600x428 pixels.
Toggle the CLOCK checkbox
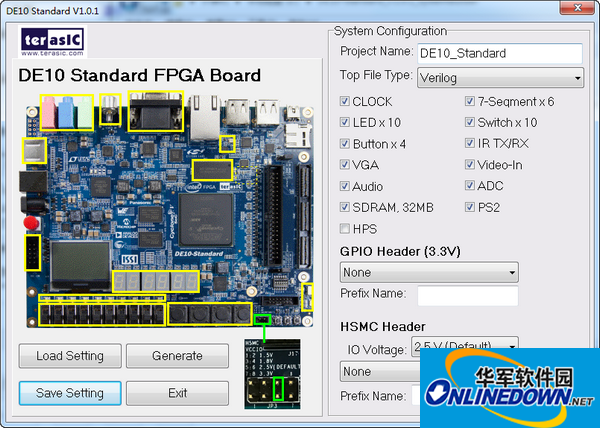(x=345, y=101)
